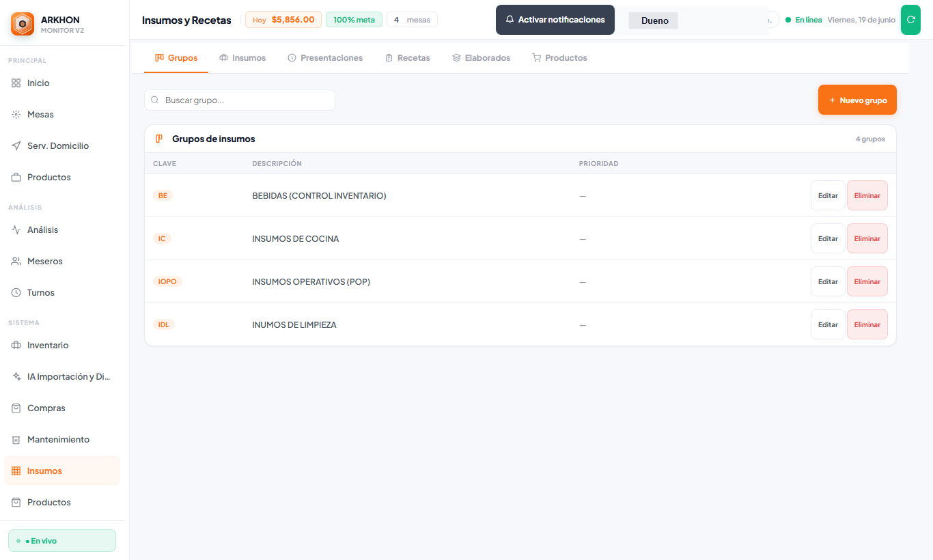Create a new group with Nuevo grupo

[857, 100]
